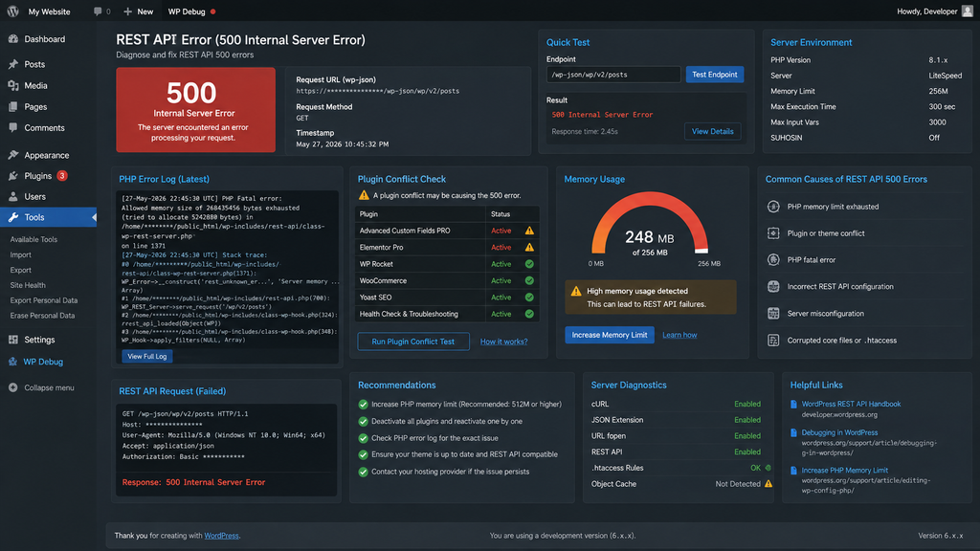Image resolution: width=980 pixels, height=551 pixels.
Task: Click the Pages sidebar icon
Action: 13,107
